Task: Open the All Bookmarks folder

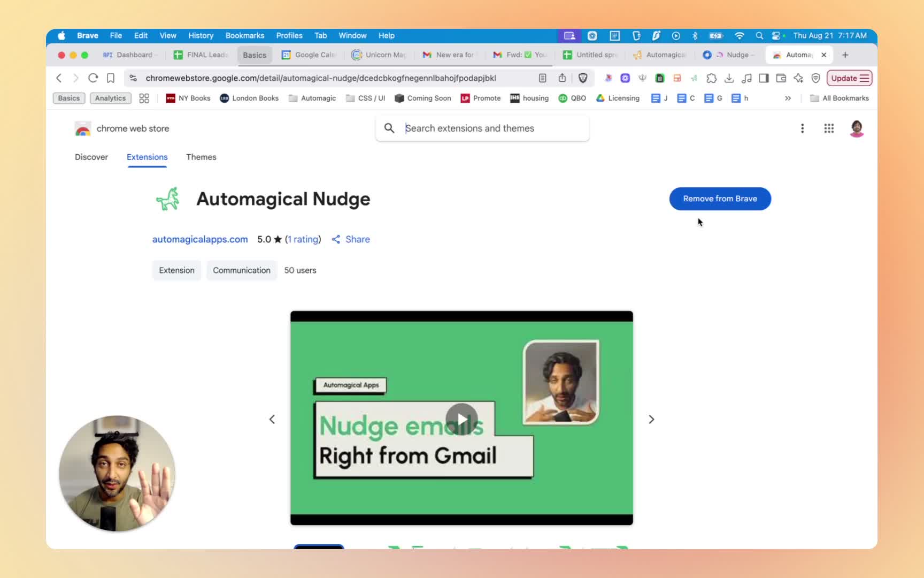Action: click(840, 98)
